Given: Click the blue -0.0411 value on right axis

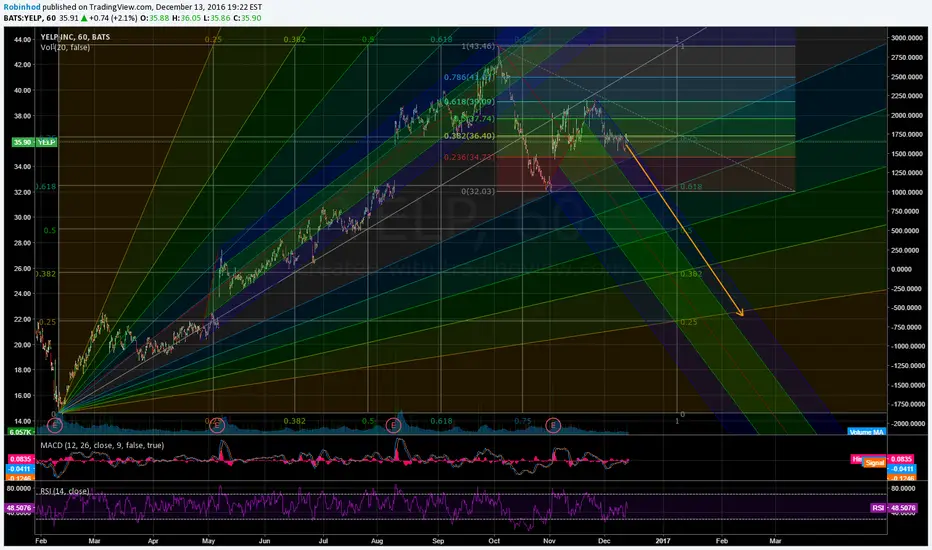Looking at the screenshot, I should (x=902, y=469).
